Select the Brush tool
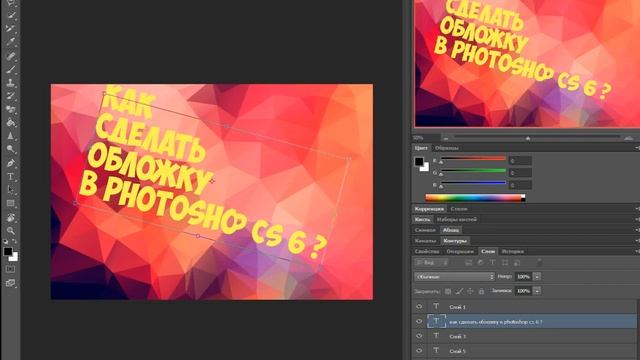Viewport: 640px width, 360px height. [11, 69]
